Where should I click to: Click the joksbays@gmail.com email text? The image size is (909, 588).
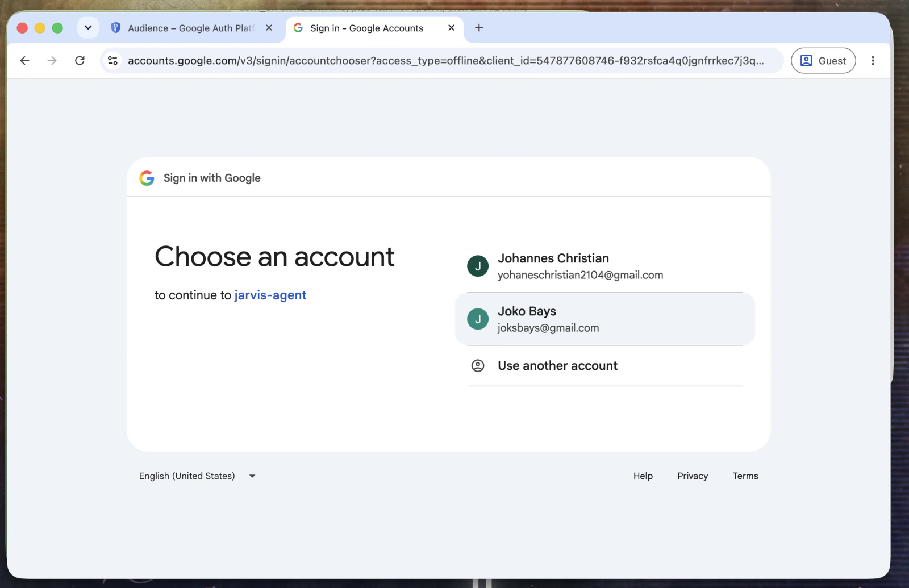point(548,328)
